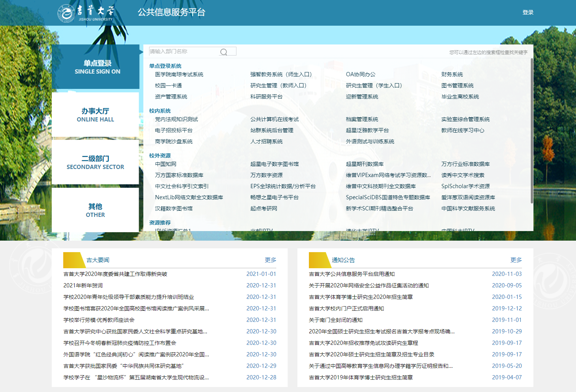Switch to the 办事大厅 Online Hall tab
Screen dimensions: 576x392
click(x=95, y=115)
